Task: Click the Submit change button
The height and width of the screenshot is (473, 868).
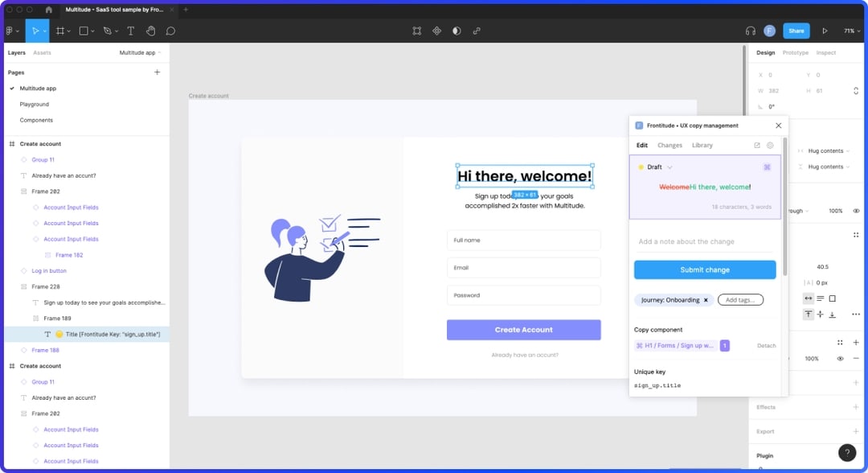Action: [704, 269]
